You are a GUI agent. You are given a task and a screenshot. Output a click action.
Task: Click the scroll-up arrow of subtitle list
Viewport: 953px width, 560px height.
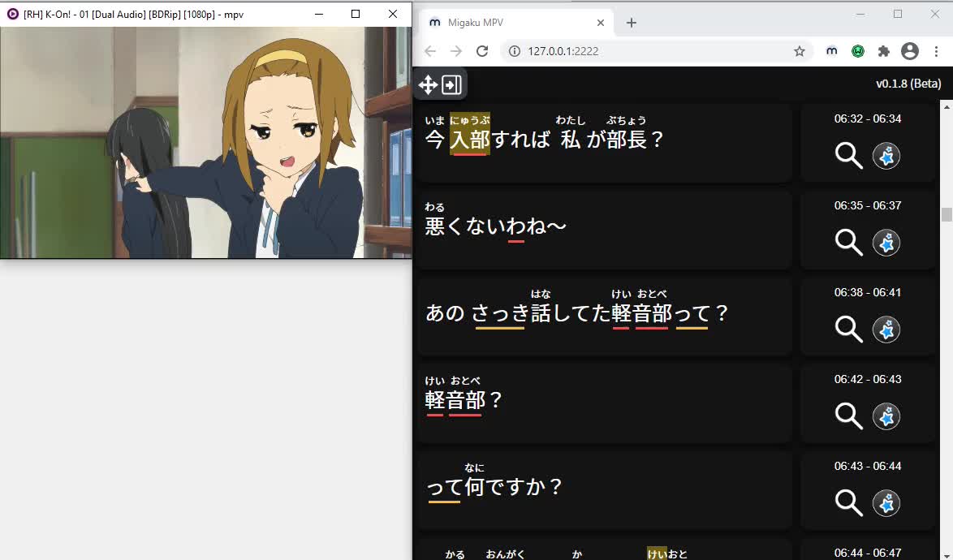point(947,107)
